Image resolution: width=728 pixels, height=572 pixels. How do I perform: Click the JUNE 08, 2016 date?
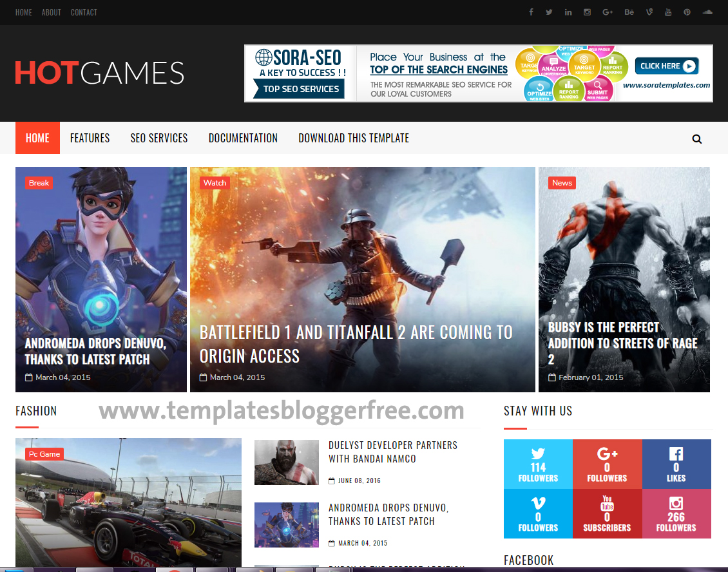click(x=359, y=481)
